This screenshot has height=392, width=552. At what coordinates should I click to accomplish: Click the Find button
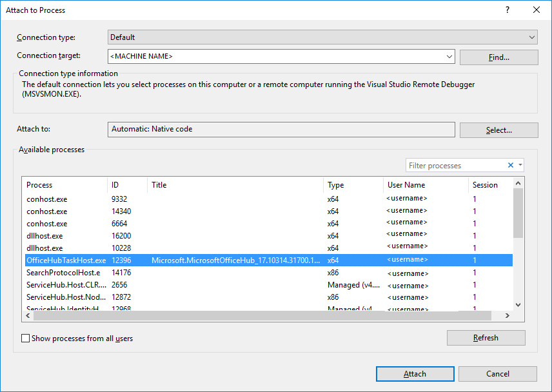(498, 57)
